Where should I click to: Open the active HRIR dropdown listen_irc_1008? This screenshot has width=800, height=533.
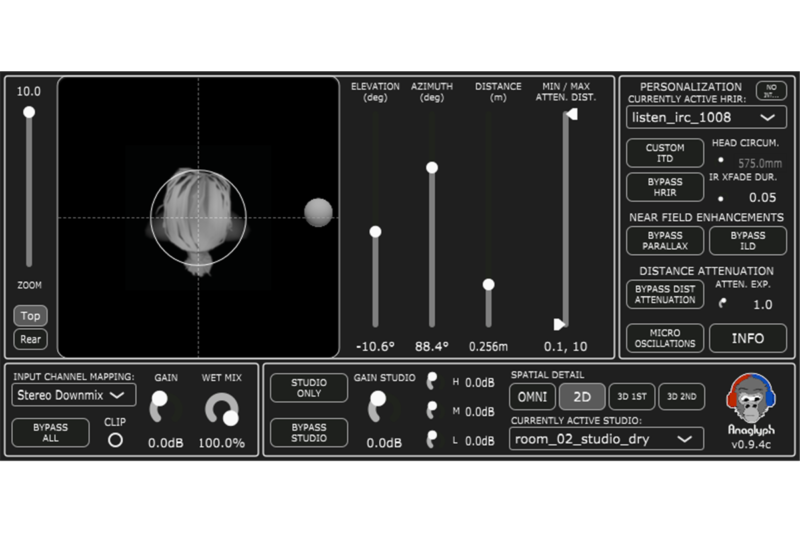[707, 117]
